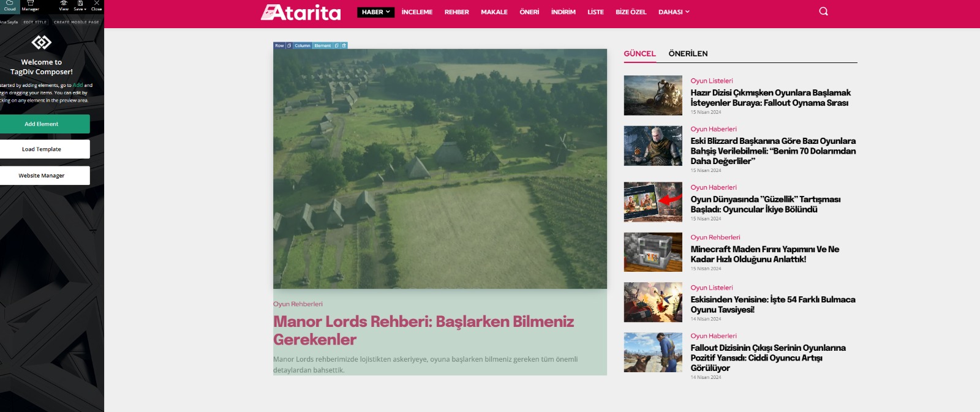Open the Minecraft Maden Fırını thumbnail
Screen dimensions: 980x412
(653, 252)
